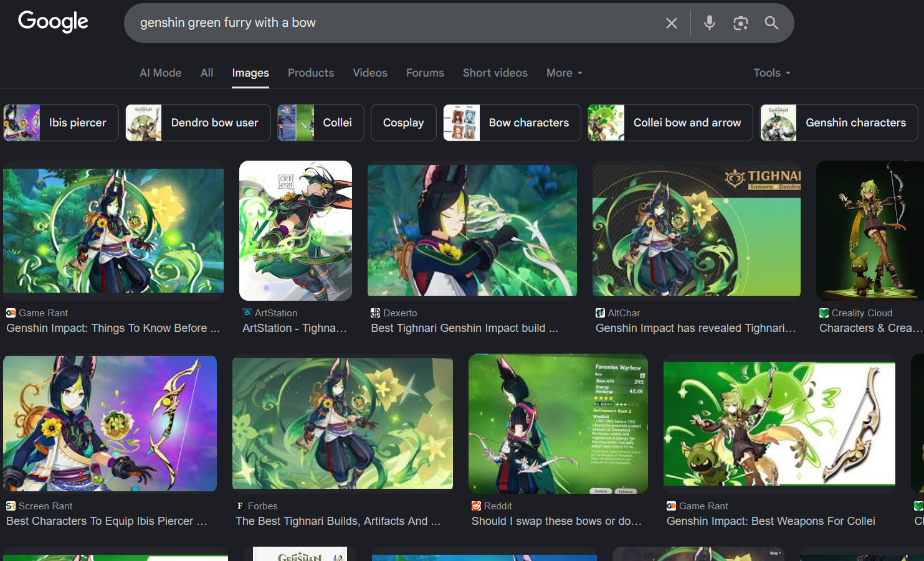
Task: Open the Products tab
Action: coord(311,73)
